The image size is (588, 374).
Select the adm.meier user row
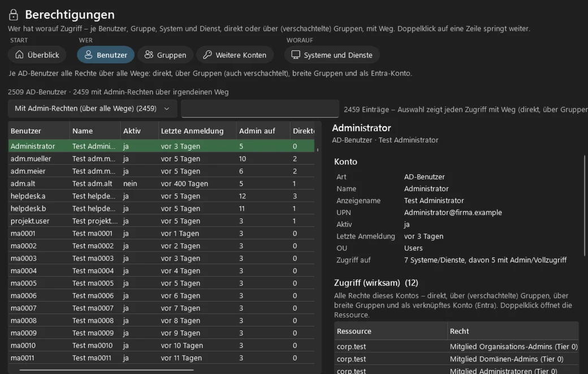pyautogui.click(x=161, y=171)
